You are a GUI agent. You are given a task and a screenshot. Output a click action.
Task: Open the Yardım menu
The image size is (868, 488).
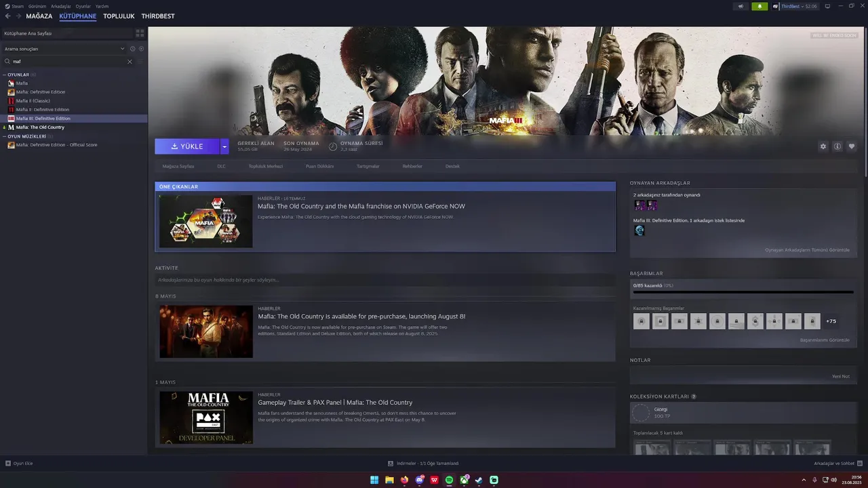coord(102,6)
